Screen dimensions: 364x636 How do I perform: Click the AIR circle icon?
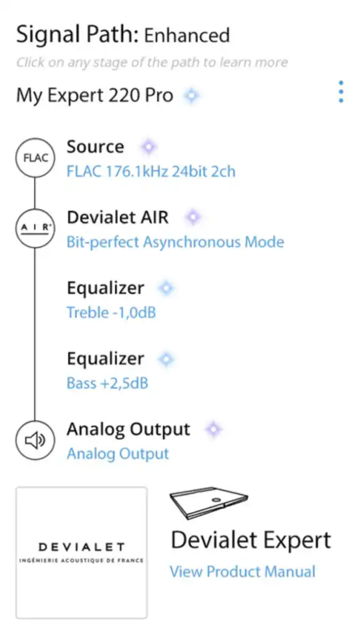point(35,229)
